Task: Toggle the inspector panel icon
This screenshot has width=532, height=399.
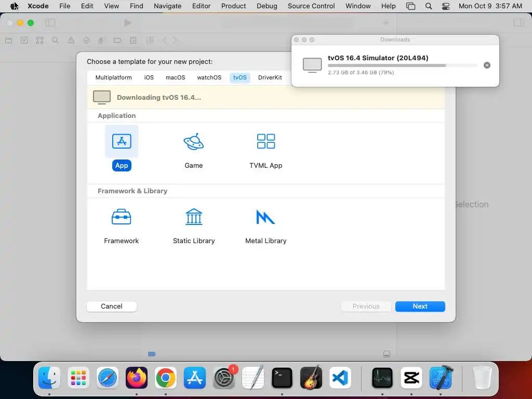Action: 519,23
